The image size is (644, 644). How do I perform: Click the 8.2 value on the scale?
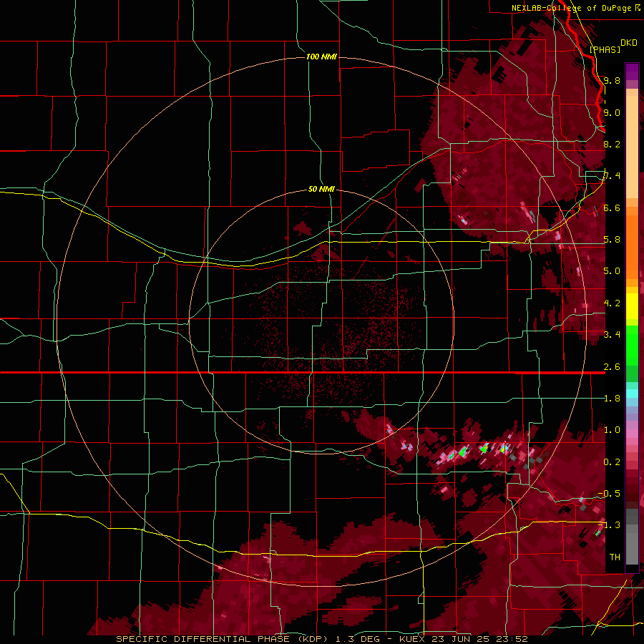tap(612, 144)
